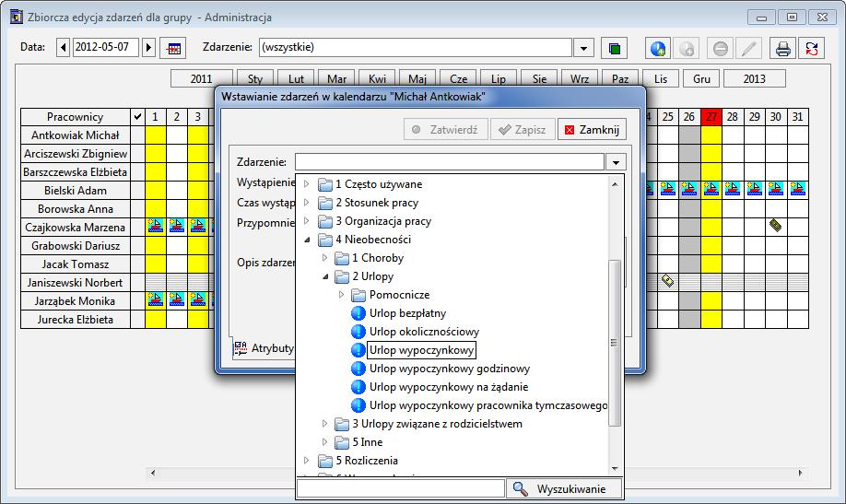The image size is (846, 504).
Task: Switch to month Gru
Action: click(x=701, y=79)
